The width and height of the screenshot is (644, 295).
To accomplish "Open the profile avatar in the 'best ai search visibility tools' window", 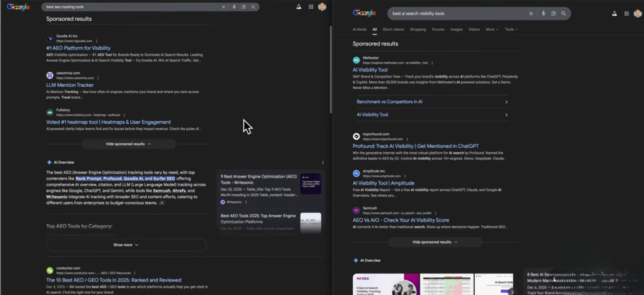I will pyautogui.click(x=633, y=13).
